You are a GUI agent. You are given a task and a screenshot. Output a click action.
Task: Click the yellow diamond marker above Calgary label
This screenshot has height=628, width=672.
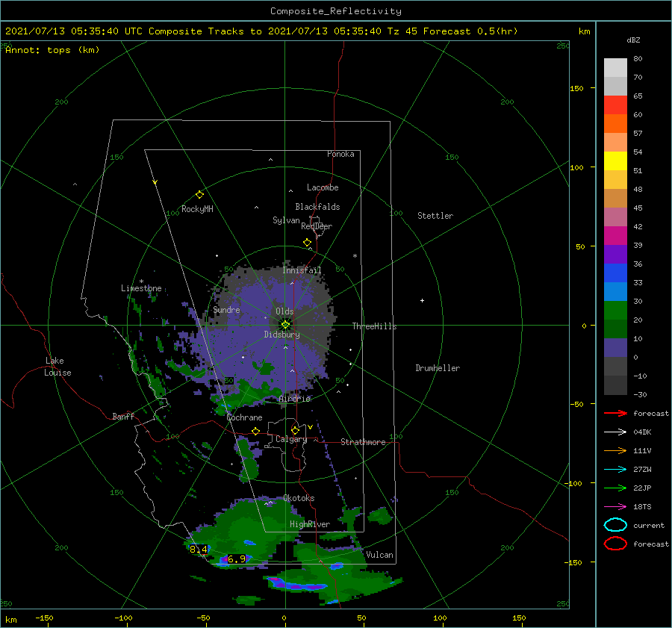tap(295, 430)
